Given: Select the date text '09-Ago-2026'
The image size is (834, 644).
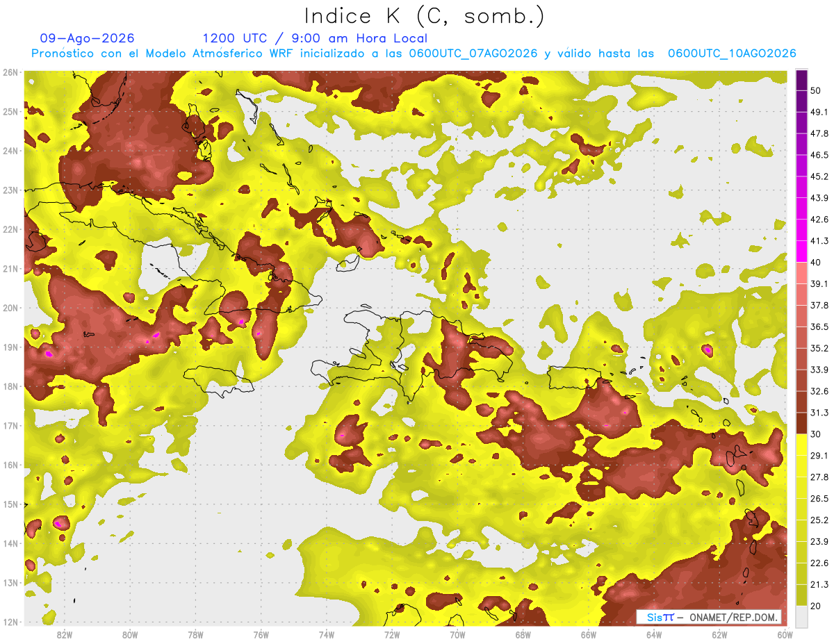Looking at the screenshot, I should (x=88, y=38).
